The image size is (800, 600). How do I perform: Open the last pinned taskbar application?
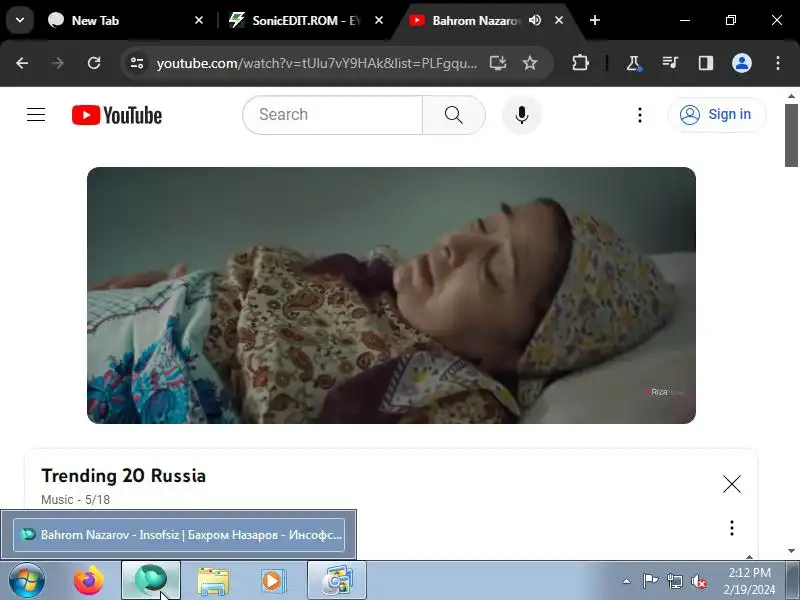pyautogui.click(x=337, y=581)
